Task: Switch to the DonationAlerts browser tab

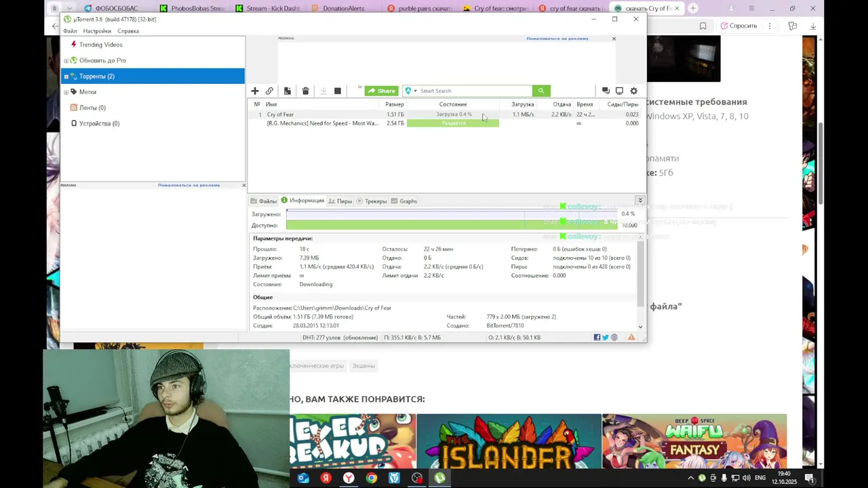Action: point(343,9)
